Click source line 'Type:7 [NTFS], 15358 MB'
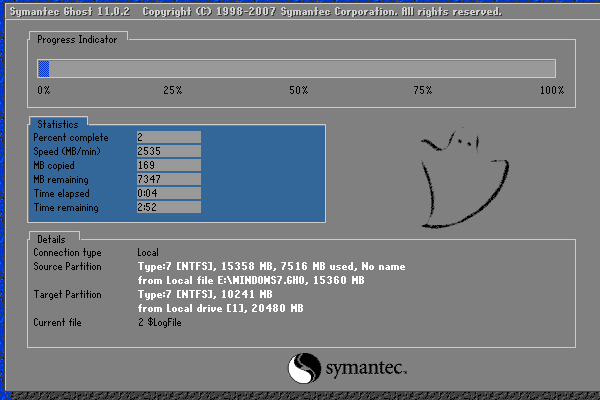Viewport: 600px width, 400px height. click(x=272, y=266)
